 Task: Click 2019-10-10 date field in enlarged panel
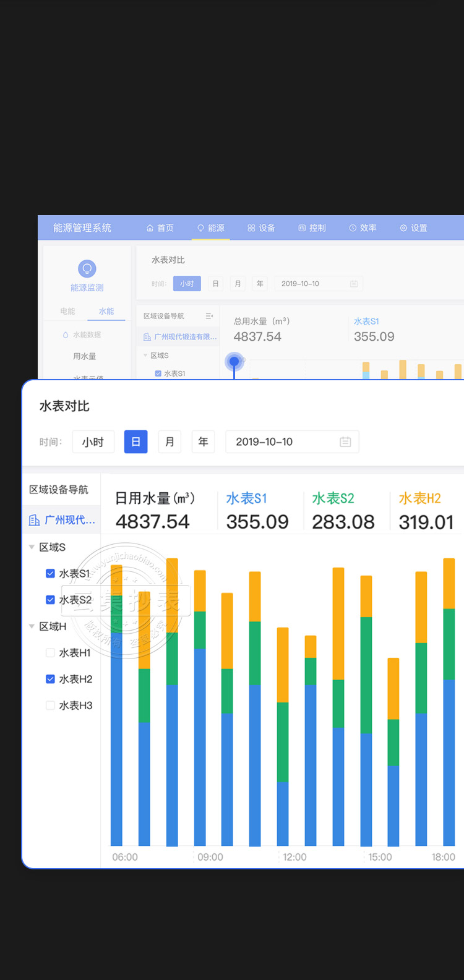tap(292, 442)
